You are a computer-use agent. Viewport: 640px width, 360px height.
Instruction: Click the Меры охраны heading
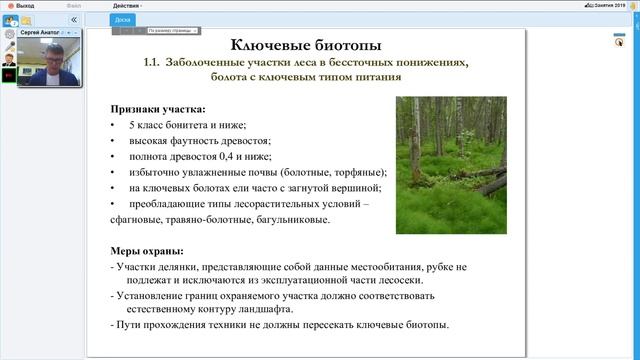147,251
